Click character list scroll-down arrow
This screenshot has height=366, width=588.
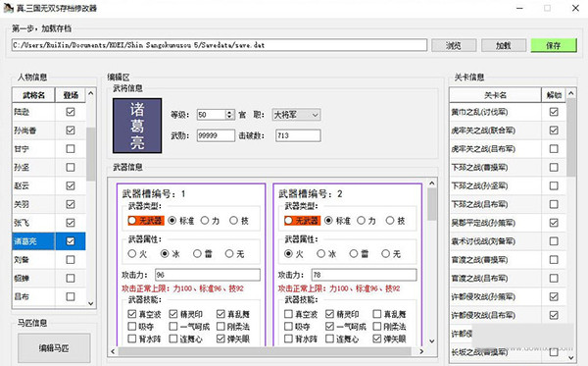pyautogui.click(x=91, y=303)
